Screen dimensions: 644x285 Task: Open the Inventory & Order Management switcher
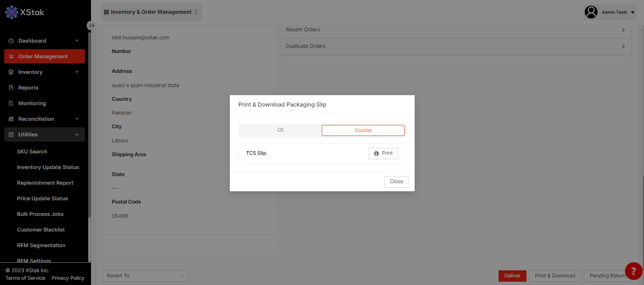point(151,12)
